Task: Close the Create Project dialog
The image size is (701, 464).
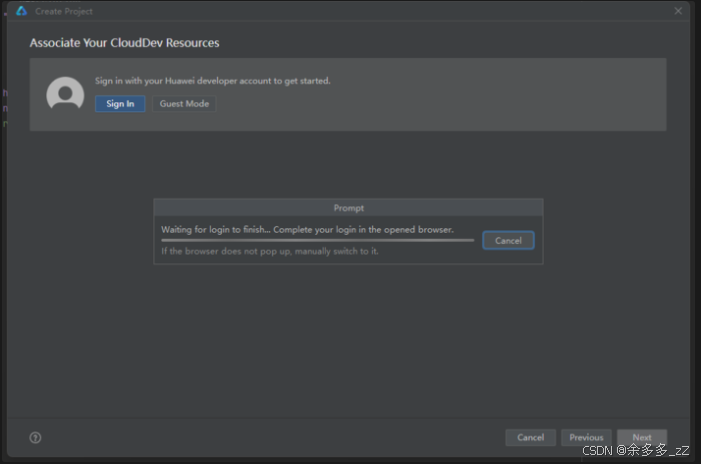Action: (678, 11)
